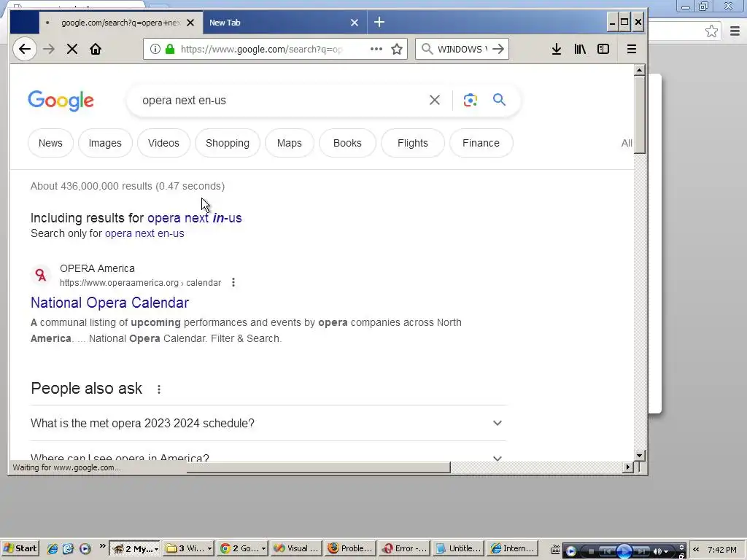Open options dots beside operaamerica.org result
This screenshot has height=560, width=747.
[x=233, y=282]
